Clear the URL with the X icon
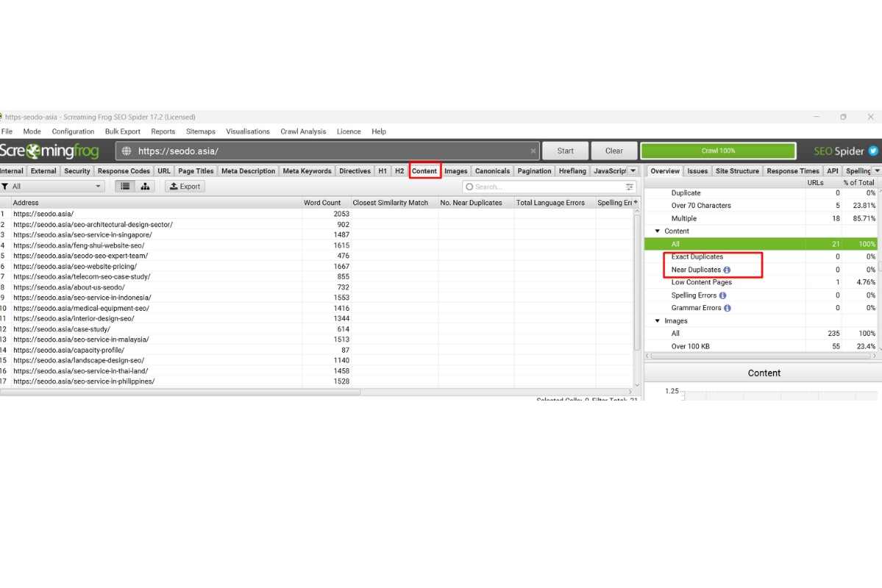Screen dimensions: 882x588 point(533,151)
